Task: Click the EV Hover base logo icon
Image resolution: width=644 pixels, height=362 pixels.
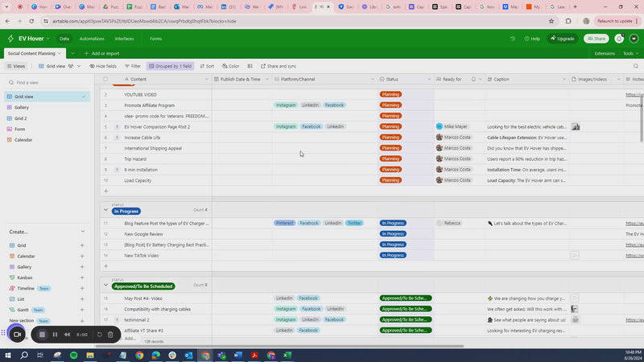Action: (10, 39)
